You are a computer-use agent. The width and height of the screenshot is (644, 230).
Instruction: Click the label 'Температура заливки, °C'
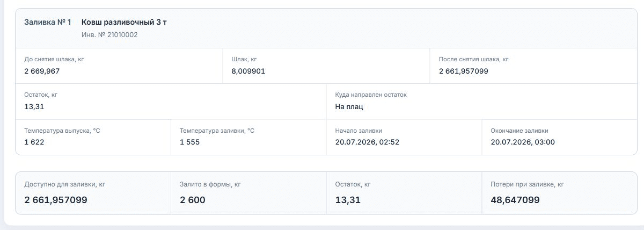click(217, 131)
